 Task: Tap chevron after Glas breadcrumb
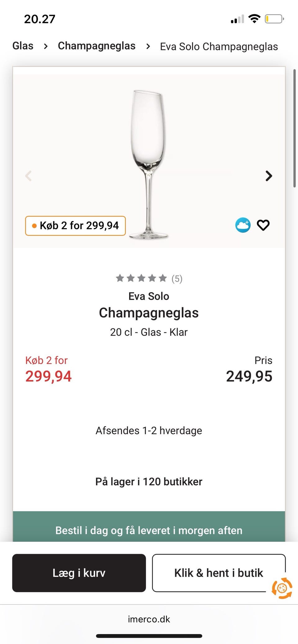(46, 46)
